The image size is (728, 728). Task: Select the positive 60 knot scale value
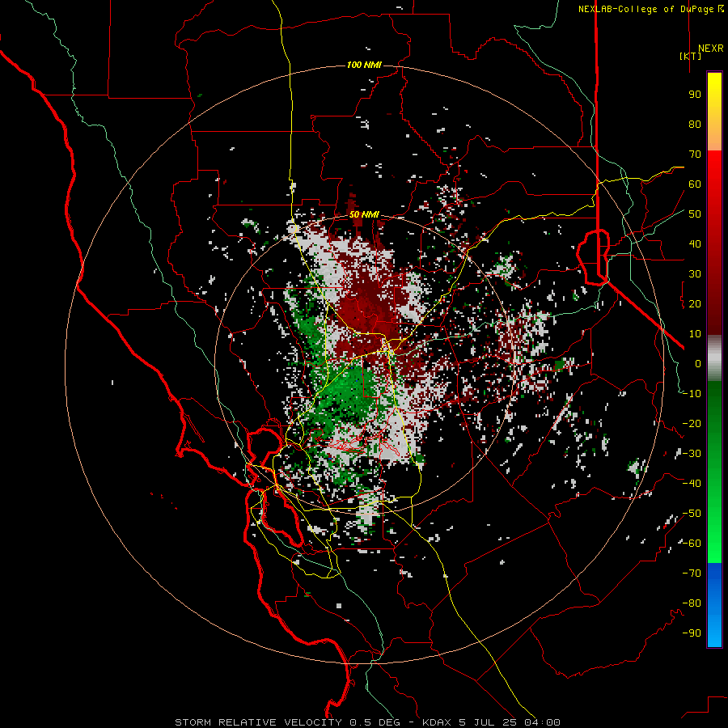pyautogui.click(x=695, y=184)
